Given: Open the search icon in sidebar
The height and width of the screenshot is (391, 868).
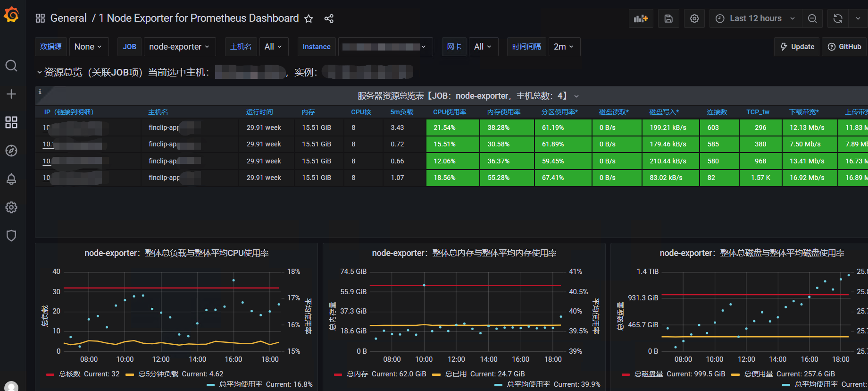Looking at the screenshot, I should coord(11,66).
